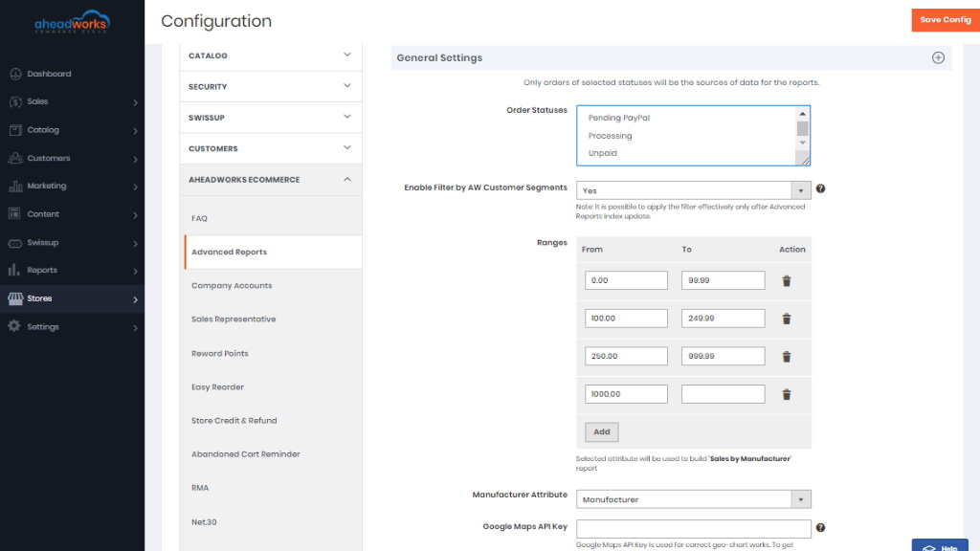Open Enable Filter by Customer Segments dropdown
The height and width of the screenshot is (551, 980).
click(x=693, y=190)
